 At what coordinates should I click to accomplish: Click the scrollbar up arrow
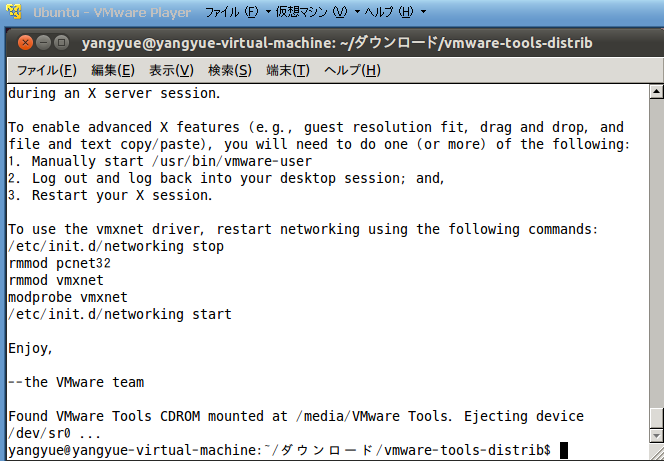(x=656, y=91)
